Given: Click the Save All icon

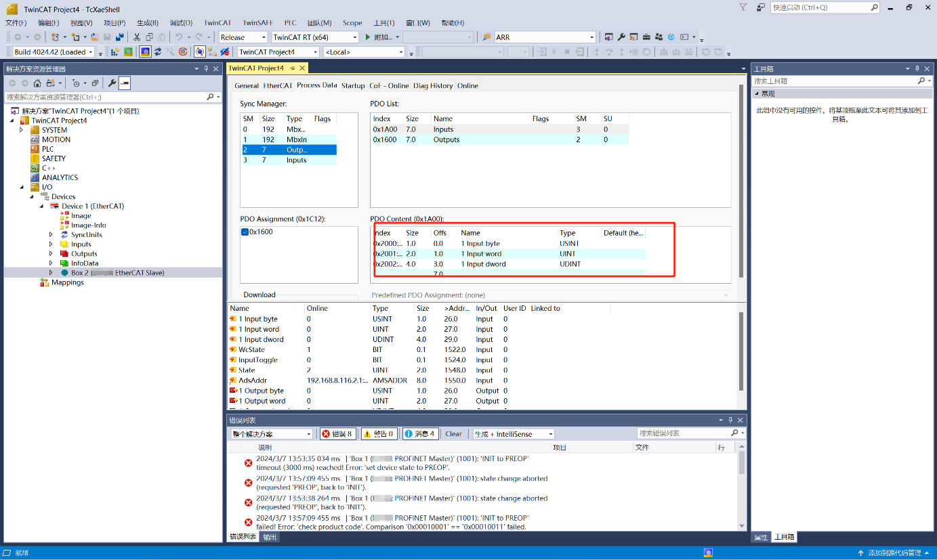Looking at the screenshot, I should pyautogui.click(x=120, y=37).
